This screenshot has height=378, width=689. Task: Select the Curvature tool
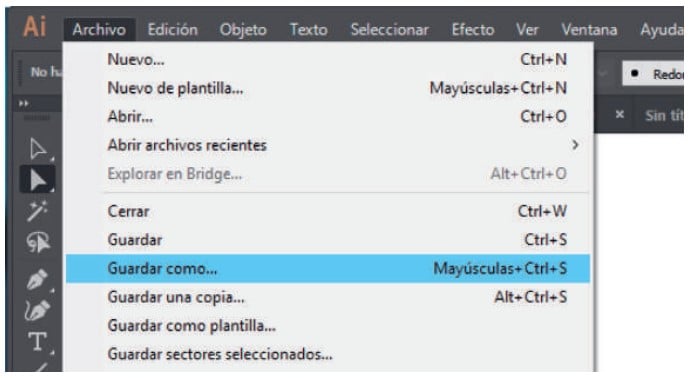(x=38, y=310)
